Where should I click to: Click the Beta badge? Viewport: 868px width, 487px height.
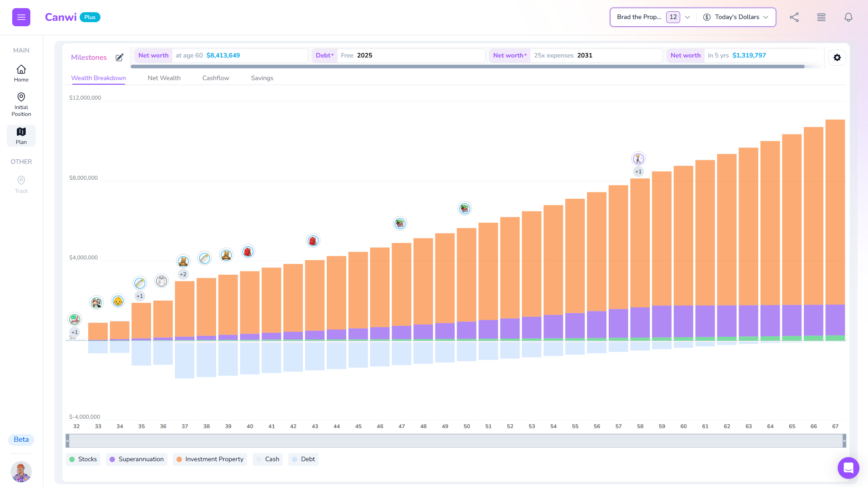(x=21, y=439)
